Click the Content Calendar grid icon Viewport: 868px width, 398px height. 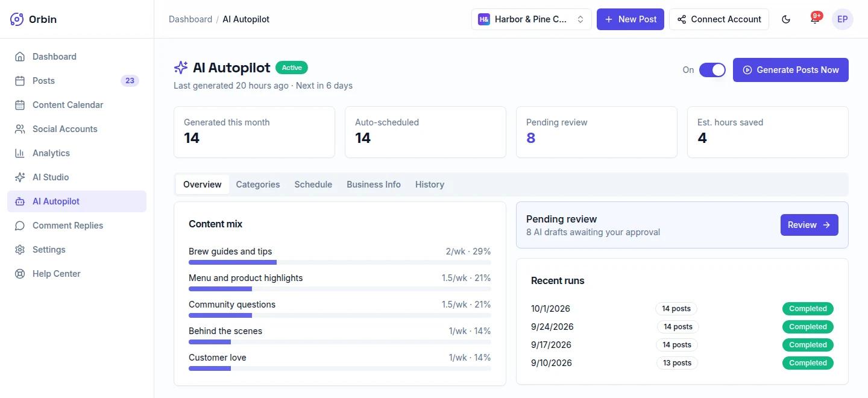pyautogui.click(x=20, y=105)
